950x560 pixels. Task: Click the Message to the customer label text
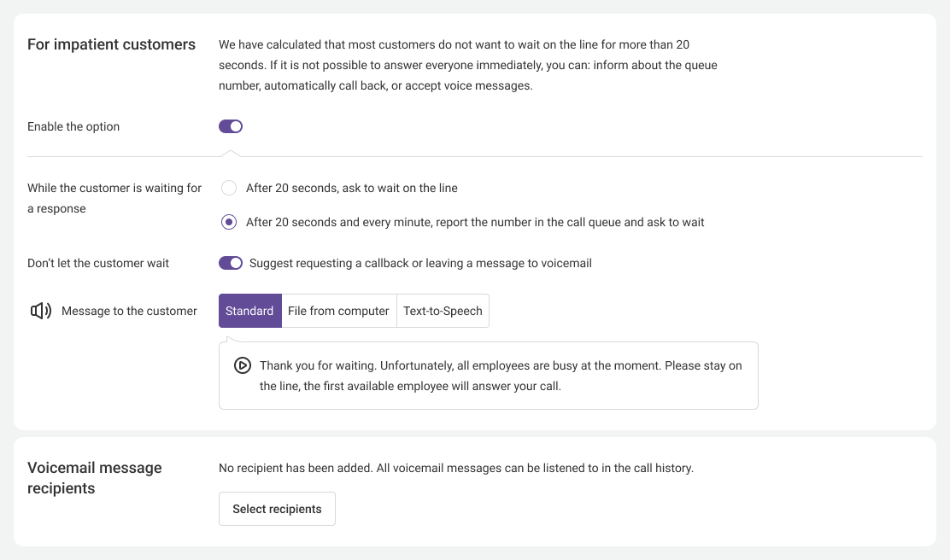129,311
